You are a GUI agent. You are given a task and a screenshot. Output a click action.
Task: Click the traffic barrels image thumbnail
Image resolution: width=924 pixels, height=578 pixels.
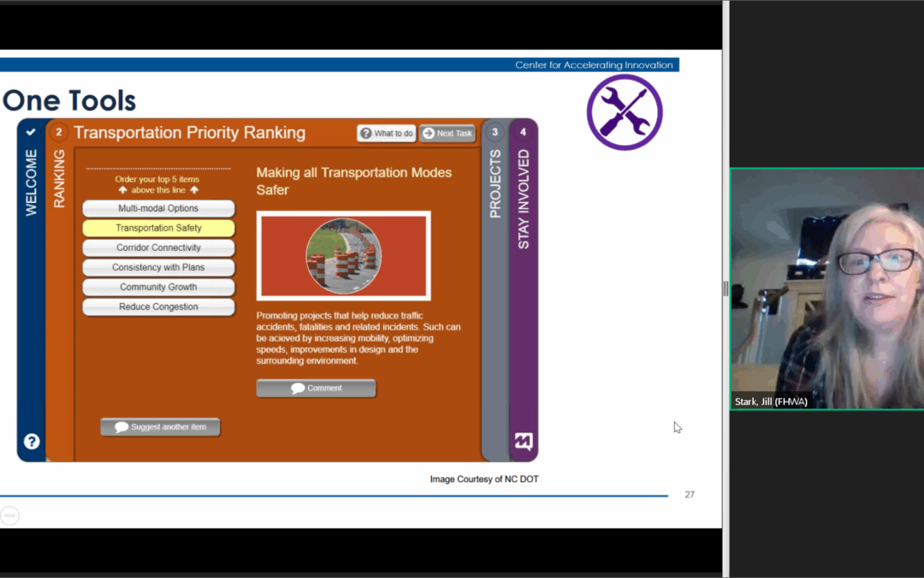pyautogui.click(x=343, y=255)
